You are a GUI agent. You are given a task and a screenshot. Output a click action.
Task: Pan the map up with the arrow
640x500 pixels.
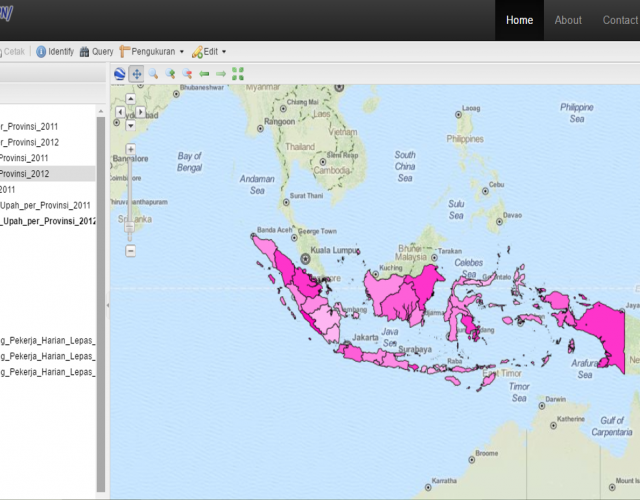point(130,99)
